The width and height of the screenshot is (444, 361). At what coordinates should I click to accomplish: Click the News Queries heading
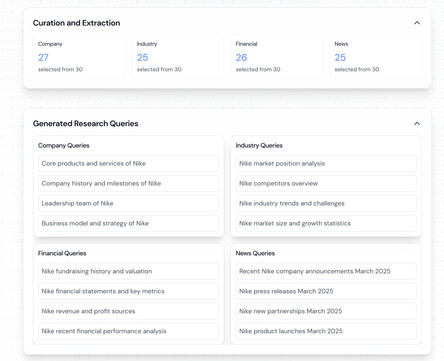click(x=255, y=253)
